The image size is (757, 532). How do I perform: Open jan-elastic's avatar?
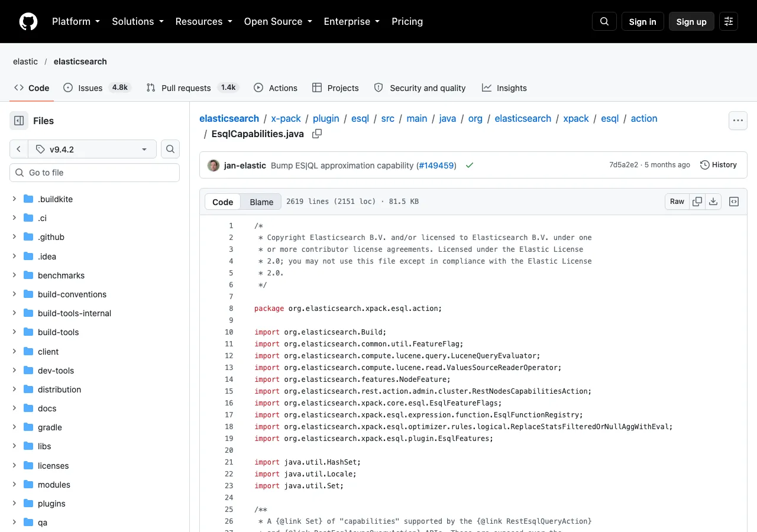coord(213,166)
